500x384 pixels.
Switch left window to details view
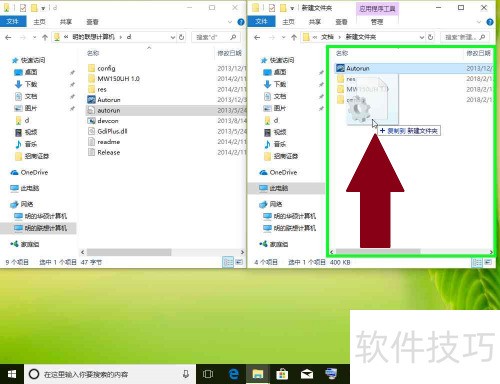pos(228,262)
